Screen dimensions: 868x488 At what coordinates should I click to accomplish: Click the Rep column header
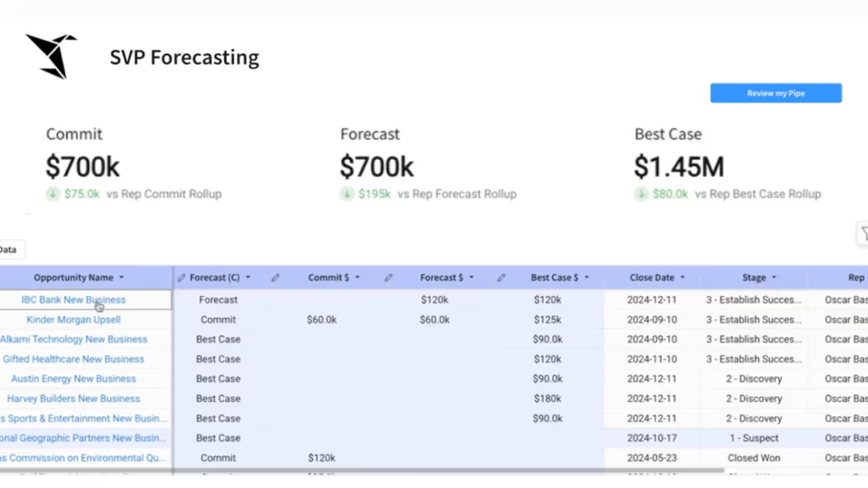tap(856, 277)
